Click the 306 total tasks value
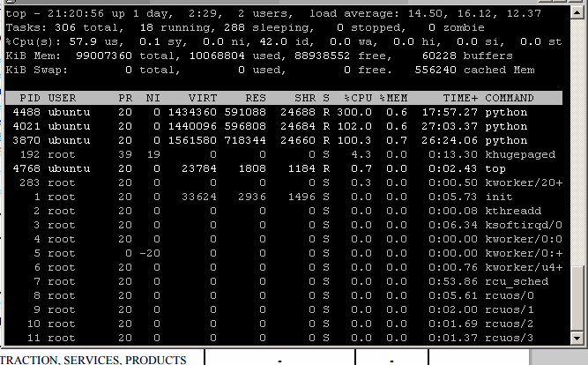Screen dimensions: 588x365 (65, 27)
